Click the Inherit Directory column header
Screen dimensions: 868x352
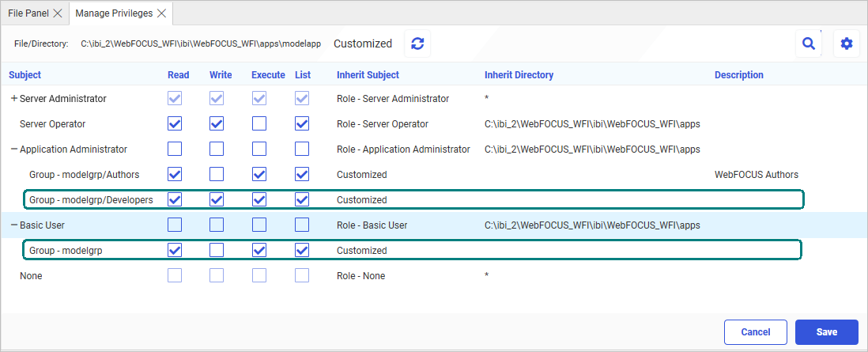click(519, 75)
